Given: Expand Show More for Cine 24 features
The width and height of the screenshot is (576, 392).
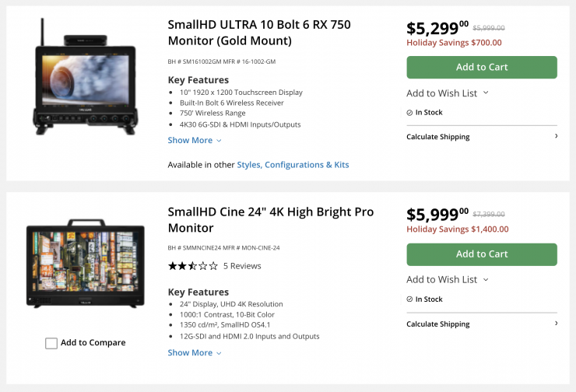Looking at the screenshot, I should pos(195,353).
